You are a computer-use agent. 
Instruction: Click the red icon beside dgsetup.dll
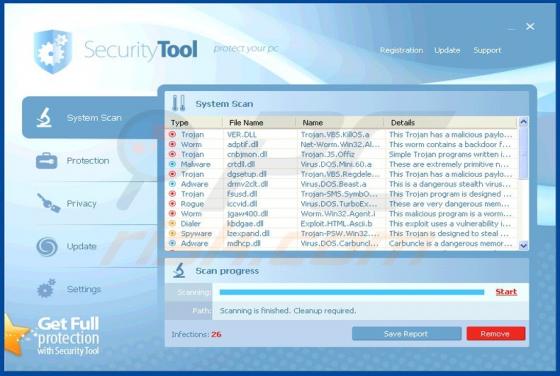pyautogui.click(x=172, y=174)
